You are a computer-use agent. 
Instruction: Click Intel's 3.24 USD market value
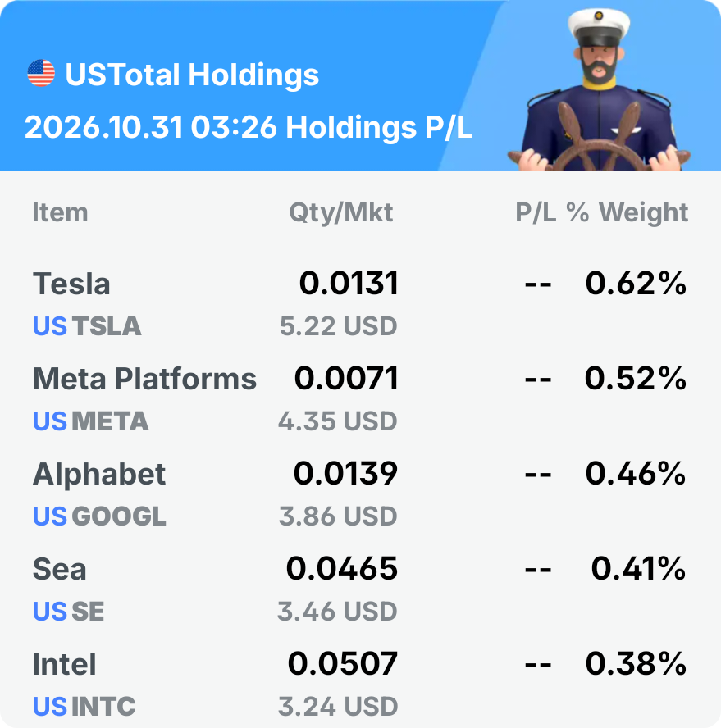coord(338,706)
